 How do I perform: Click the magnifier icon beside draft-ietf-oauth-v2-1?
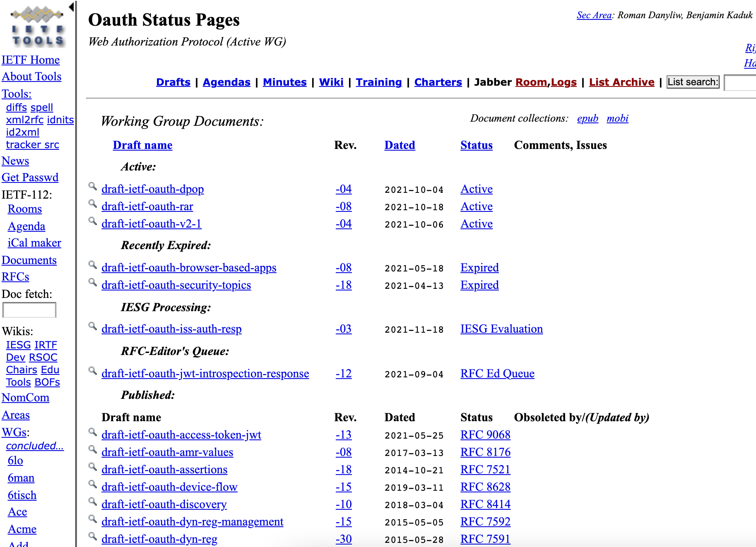click(x=93, y=221)
